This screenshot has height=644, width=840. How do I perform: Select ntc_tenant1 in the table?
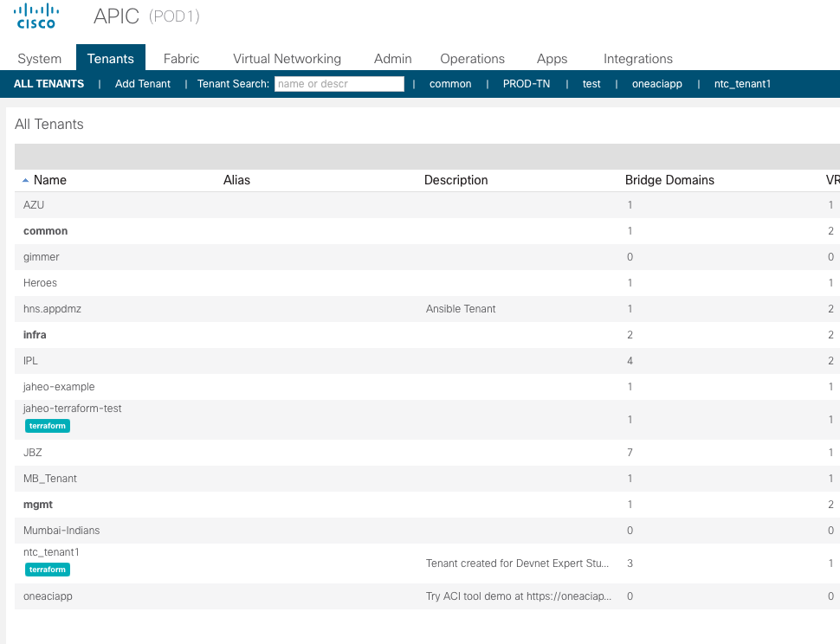pyautogui.click(x=51, y=552)
